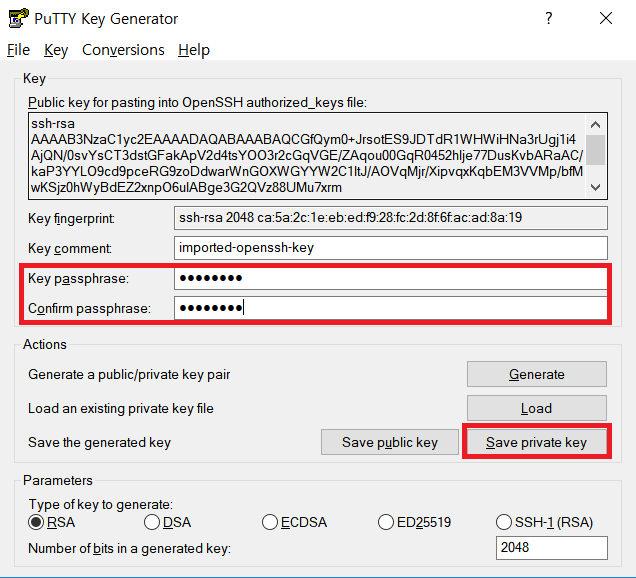Click the PuTTY Key Generator title bar icon
The width and height of the screenshot is (636, 578).
[18, 18]
